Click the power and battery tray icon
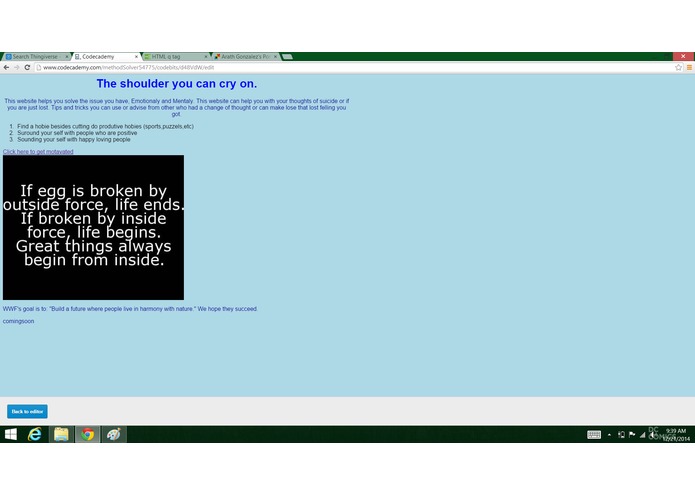 tap(621, 435)
